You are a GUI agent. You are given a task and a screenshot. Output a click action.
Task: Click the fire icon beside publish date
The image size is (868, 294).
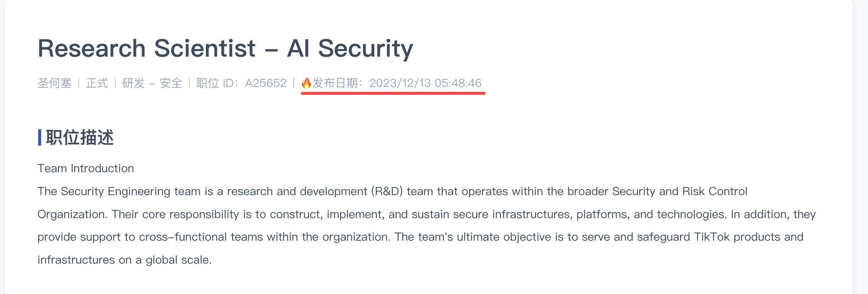[x=306, y=83]
